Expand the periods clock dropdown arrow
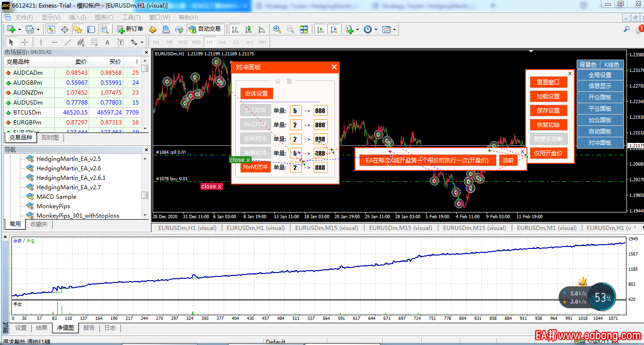The image size is (644, 345). 376,29
